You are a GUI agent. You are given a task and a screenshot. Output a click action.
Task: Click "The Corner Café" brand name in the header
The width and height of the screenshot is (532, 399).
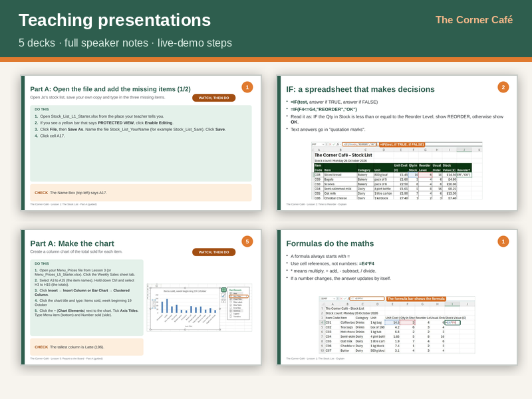click(x=474, y=20)
